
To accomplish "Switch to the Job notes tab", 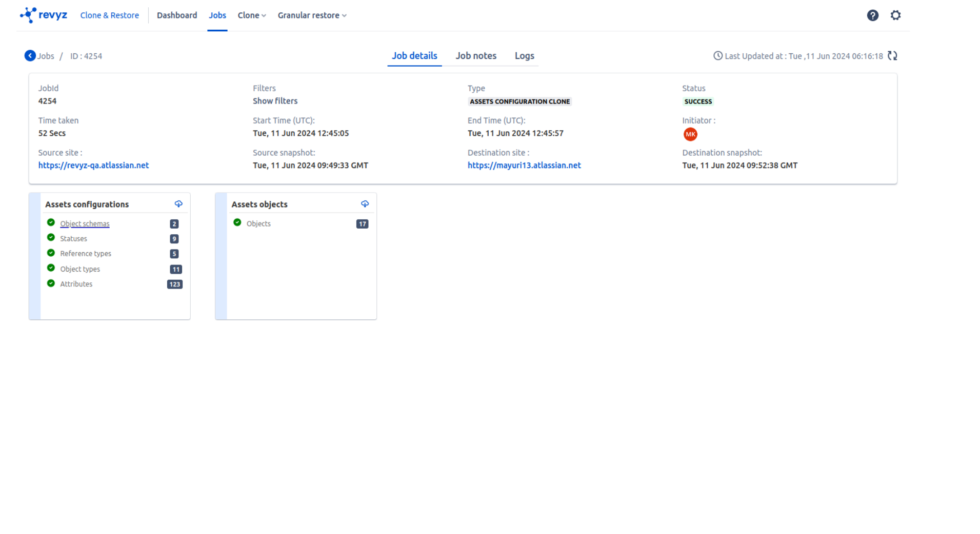I will [476, 56].
